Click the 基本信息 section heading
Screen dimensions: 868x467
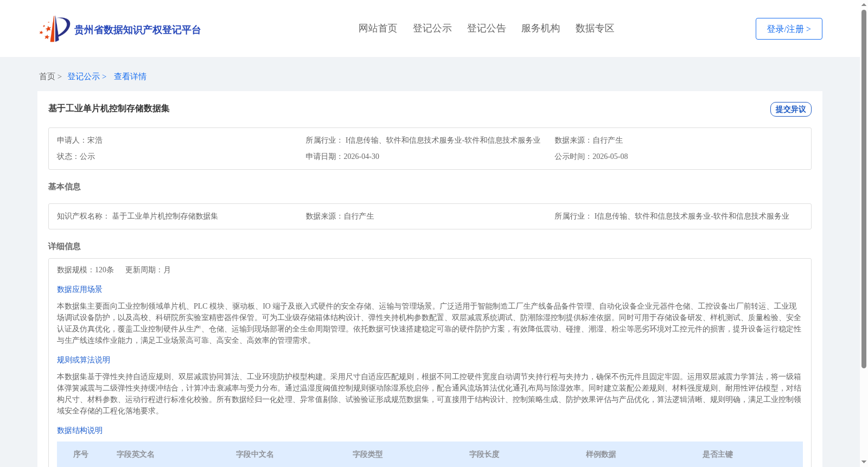coord(64,187)
